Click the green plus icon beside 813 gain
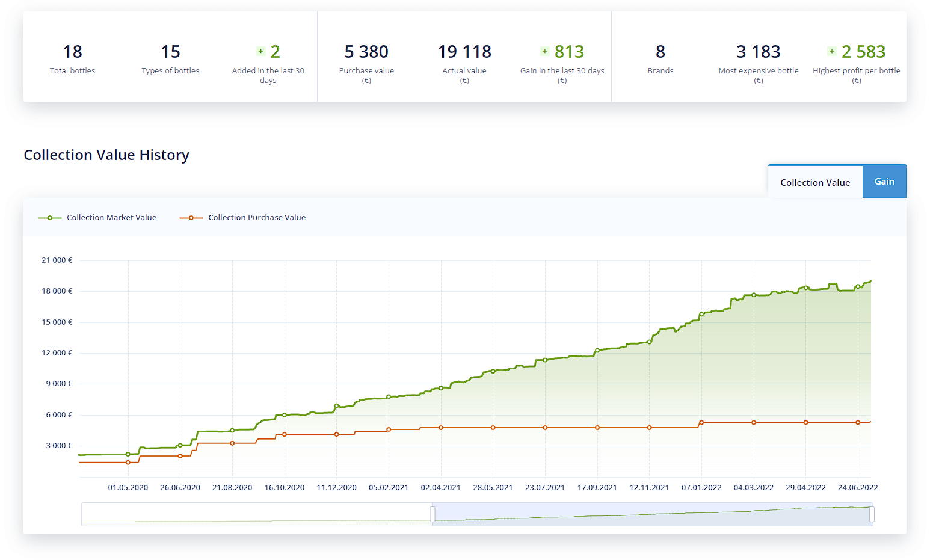Image resolution: width=936 pixels, height=560 pixels. 544,51
